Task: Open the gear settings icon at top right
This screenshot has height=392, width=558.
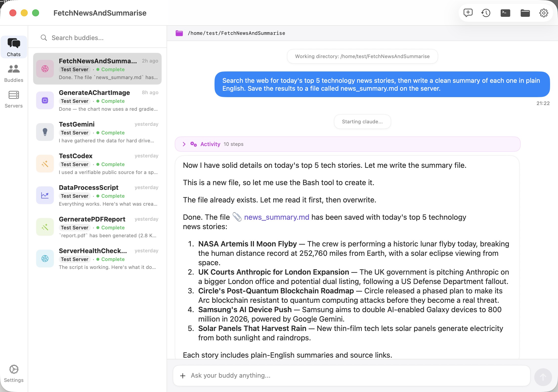Action: (x=544, y=13)
